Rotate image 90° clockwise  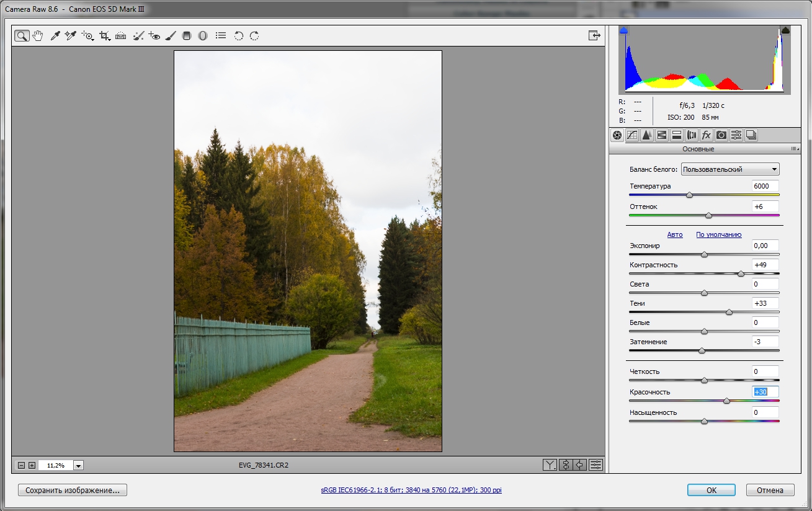coord(254,36)
